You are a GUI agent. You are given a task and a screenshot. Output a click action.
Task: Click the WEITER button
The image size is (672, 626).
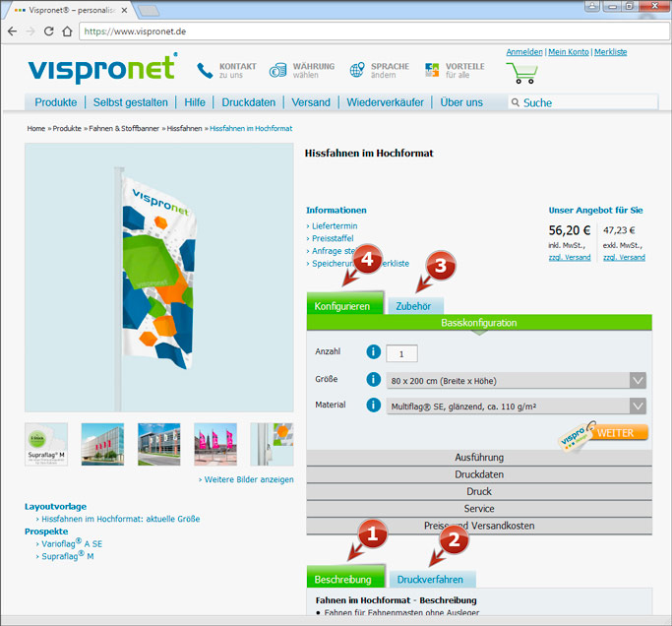[x=616, y=433]
